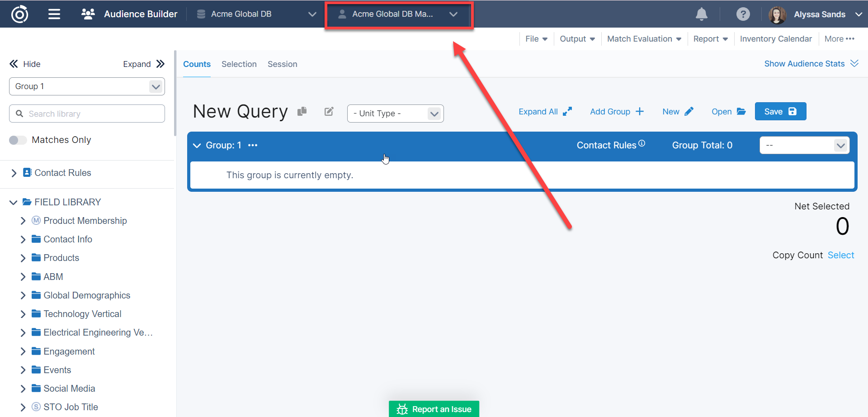Open Group 1 three-dot options menu
This screenshot has width=868, height=417.
pyautogui.click(x=253, y=145)
